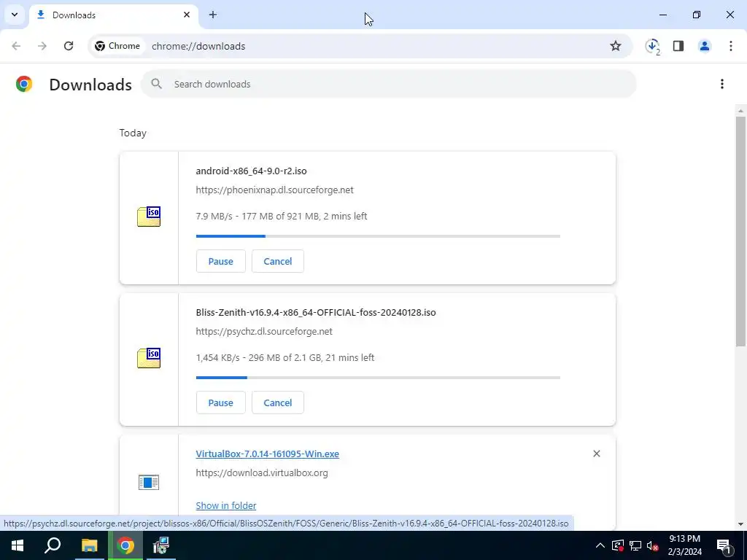The height and width of the screenshot is (560, 747).
Task: Click the 7.9 MB/s download status text
Action: [x=282, y=216]
